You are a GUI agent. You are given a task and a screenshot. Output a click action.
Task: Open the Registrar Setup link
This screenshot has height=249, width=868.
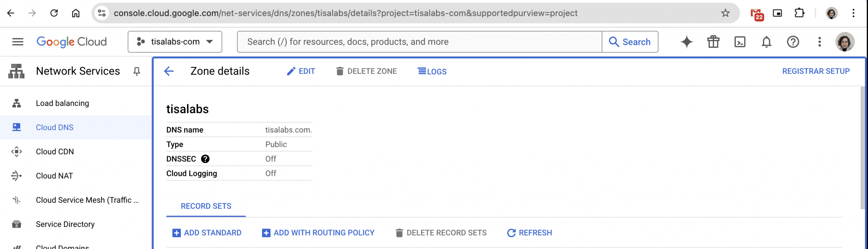[816, 71]
